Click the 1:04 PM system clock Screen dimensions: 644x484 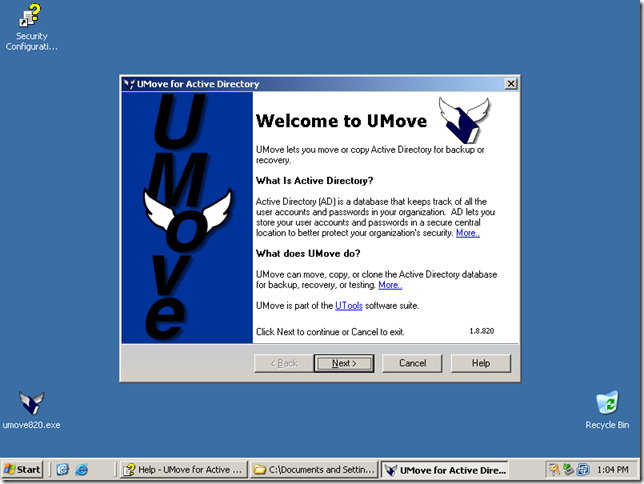click(x=612, y=469)
